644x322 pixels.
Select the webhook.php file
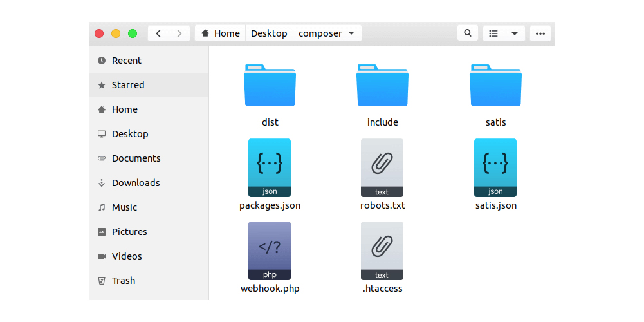pyautogui.click(x=270, y=251)
